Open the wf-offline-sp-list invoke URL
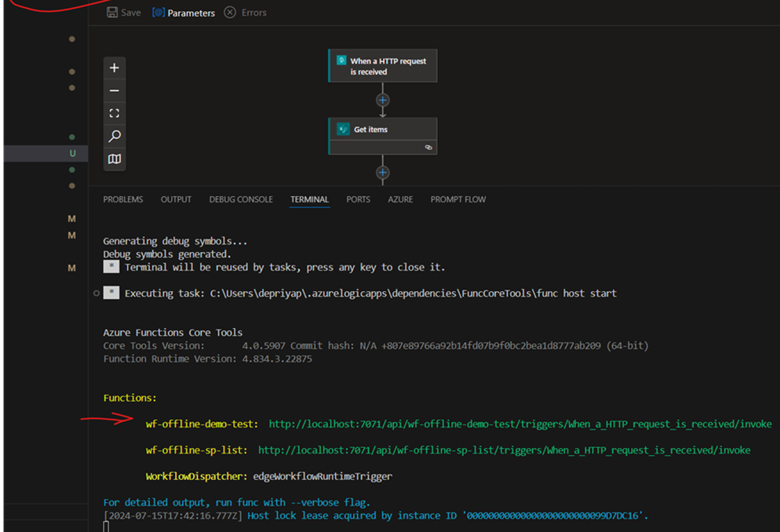The height and width of the screenshot is (532, 780). point(505,450)
